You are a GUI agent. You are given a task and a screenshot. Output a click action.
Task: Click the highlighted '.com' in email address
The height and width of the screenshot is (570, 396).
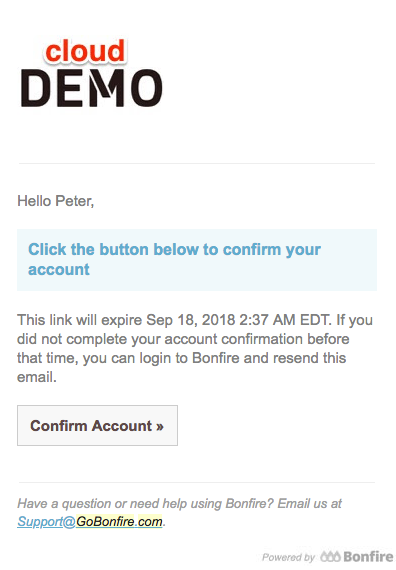[148, 522]
